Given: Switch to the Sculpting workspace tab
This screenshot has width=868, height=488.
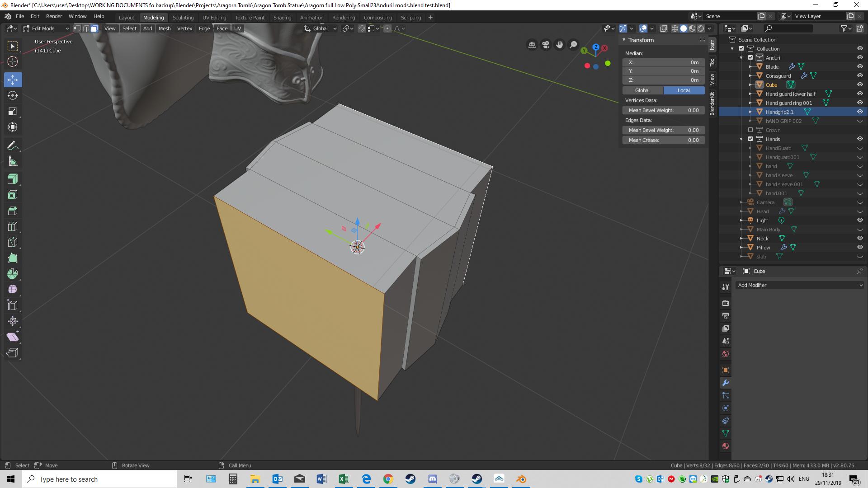Looking at the screenshot, I should pos(183,17).
